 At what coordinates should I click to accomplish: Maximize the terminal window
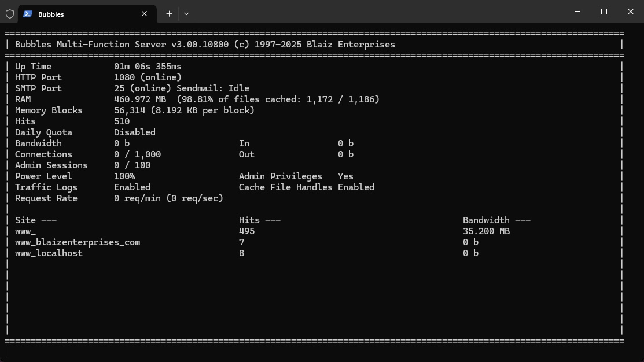point(604,12)
